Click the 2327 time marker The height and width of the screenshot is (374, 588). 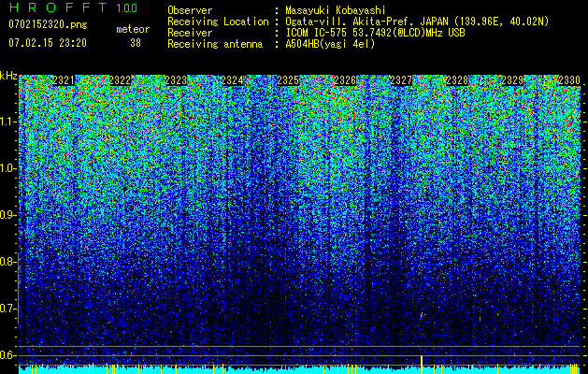tap(401, 80)
